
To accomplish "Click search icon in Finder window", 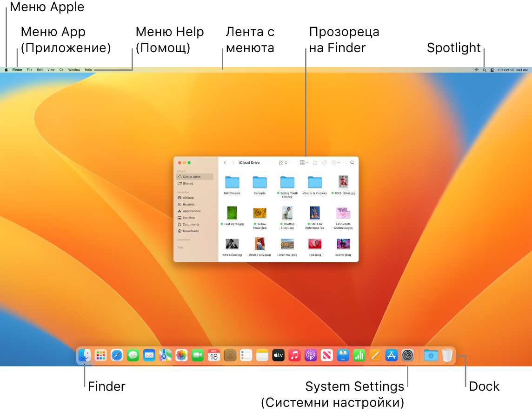I will coord(352,163).
